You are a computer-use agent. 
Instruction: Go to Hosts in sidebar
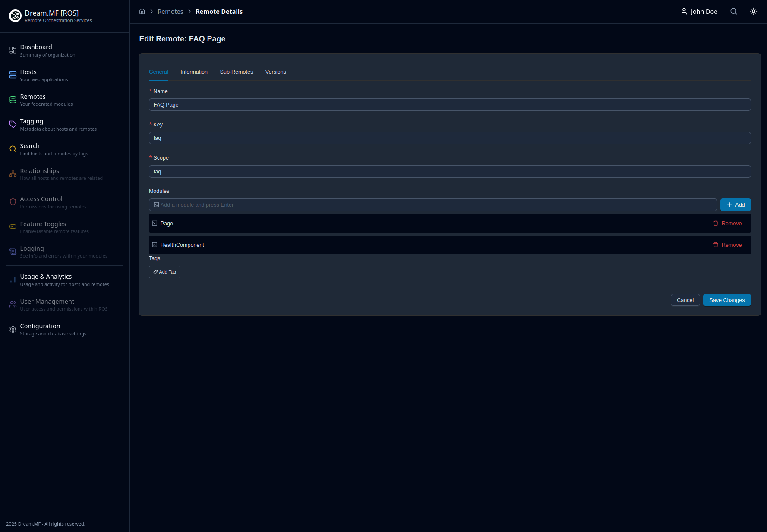28,75
